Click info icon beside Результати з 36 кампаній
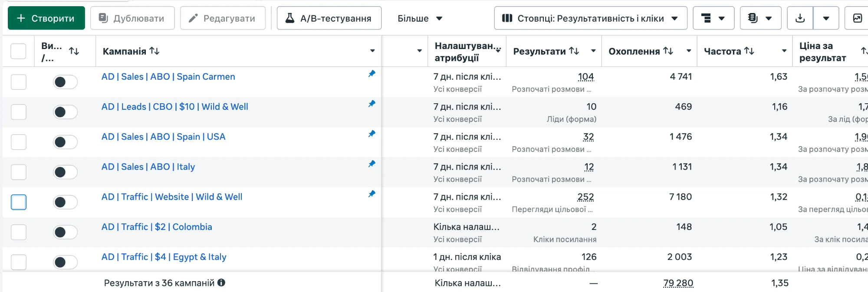This screenshot has height=292, width=868. (x=221, y=282)
